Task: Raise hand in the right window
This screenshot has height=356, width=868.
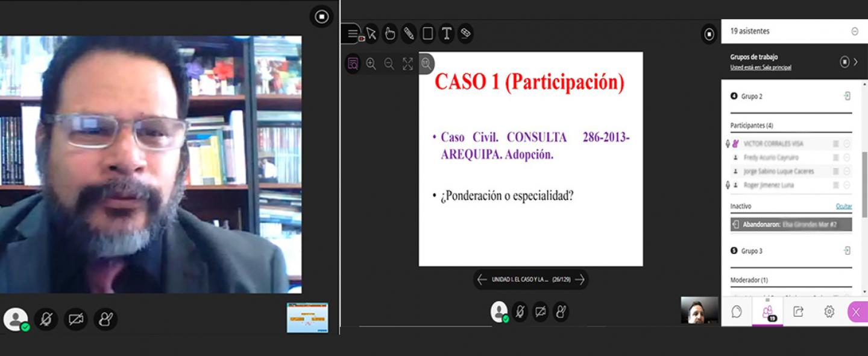Action: pos(561,311)
